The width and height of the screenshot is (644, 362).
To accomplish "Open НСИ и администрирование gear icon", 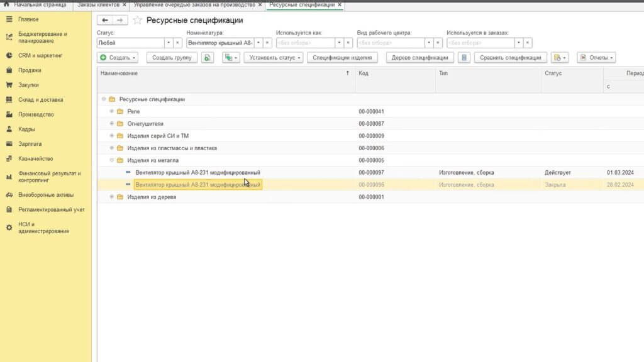I will point(9,228).
